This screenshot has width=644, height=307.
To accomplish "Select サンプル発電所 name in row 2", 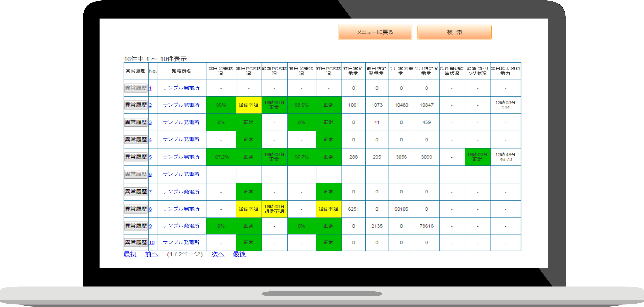I will click(x=181, y=105).
